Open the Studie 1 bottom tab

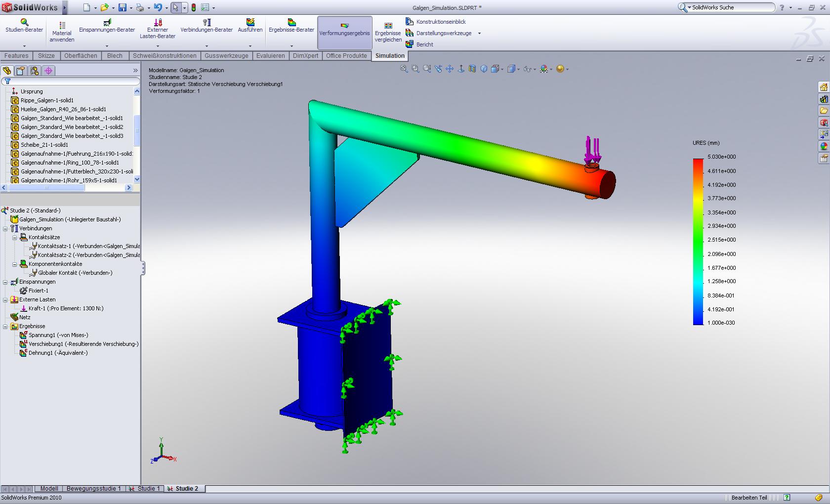coord(145,489)
